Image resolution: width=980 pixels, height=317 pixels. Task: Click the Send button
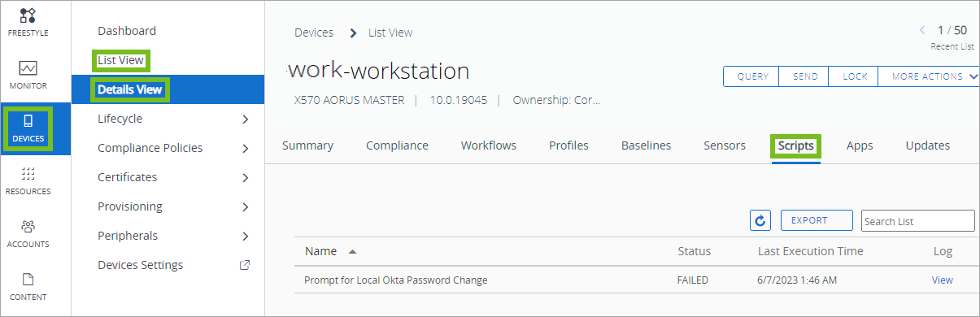[x=805, y=76]
